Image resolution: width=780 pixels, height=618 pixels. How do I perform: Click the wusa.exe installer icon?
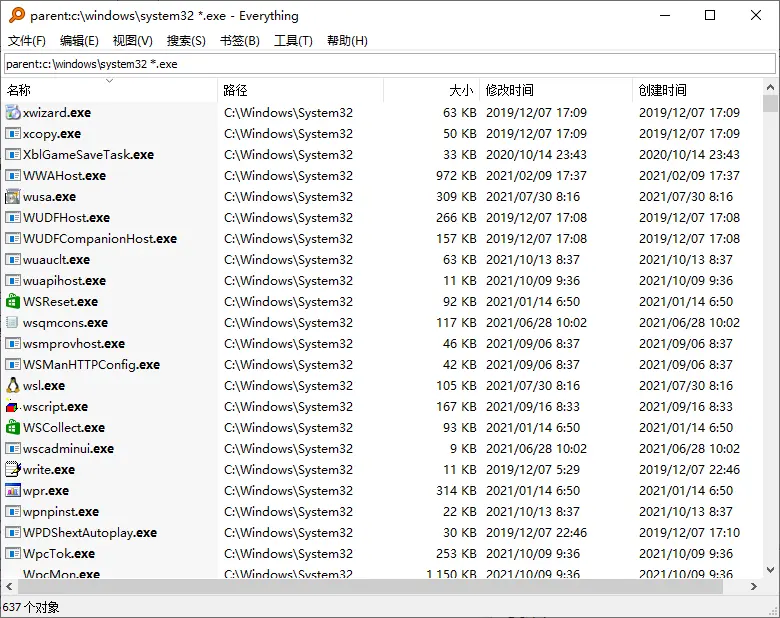click(x=13, y=197)
